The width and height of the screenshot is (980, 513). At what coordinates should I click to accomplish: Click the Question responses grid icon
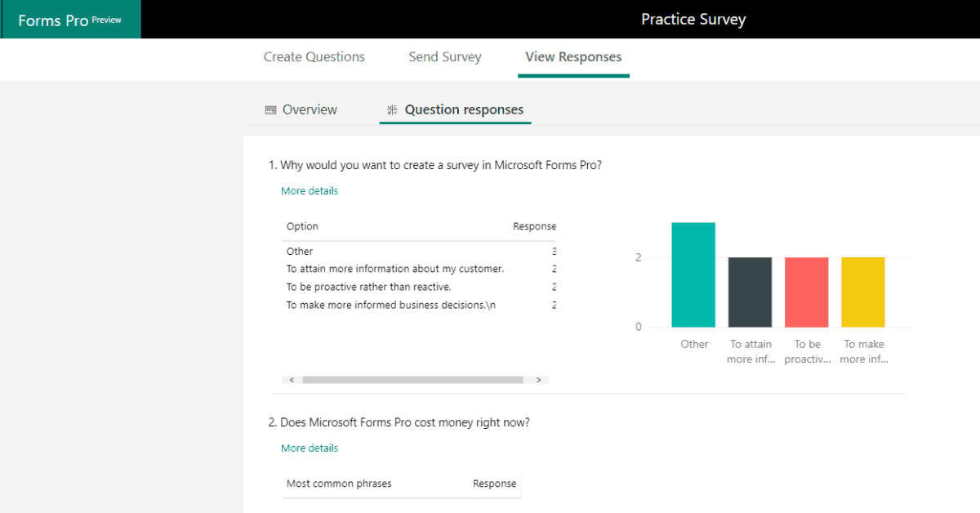tap(393, 109)
